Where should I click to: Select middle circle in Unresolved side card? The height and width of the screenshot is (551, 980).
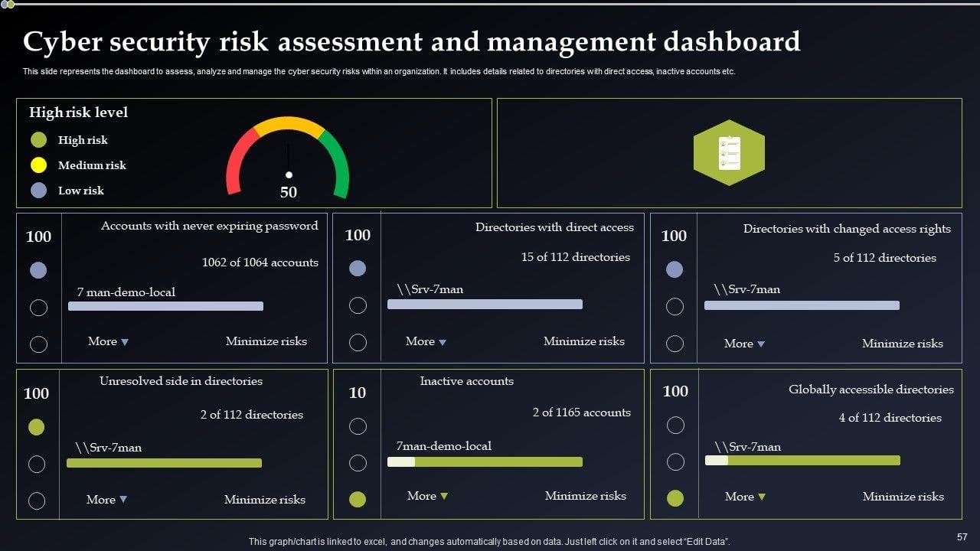[36, 464]
